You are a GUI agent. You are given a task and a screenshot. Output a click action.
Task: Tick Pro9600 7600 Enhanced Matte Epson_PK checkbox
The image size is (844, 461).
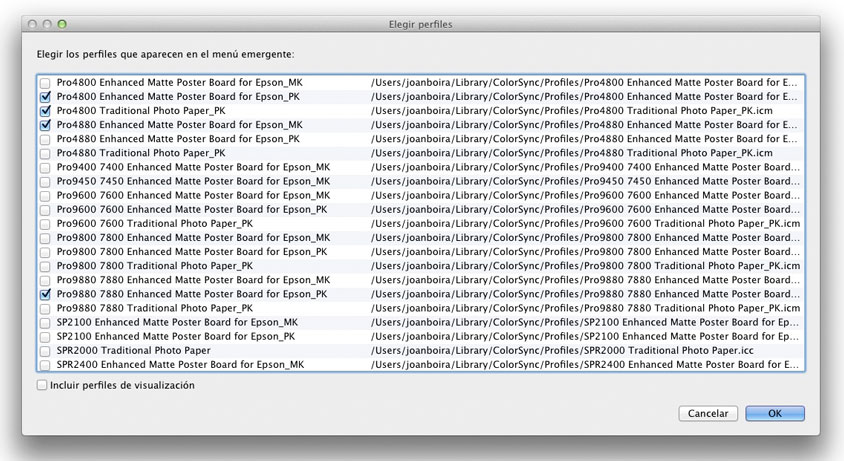coord(45,210)
